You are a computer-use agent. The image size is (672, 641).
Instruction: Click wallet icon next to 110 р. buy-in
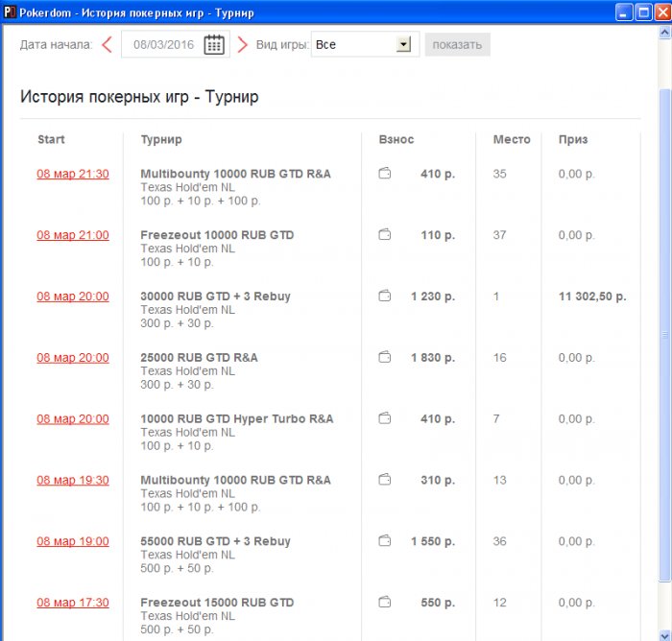385,235
